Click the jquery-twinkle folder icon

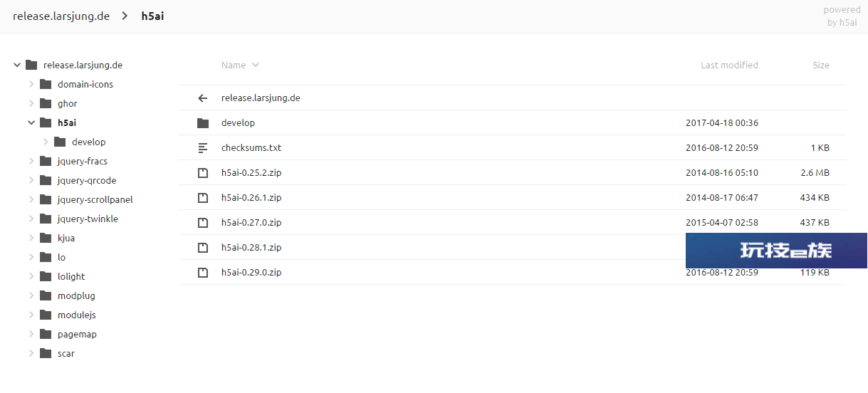(x=46, y=219)
